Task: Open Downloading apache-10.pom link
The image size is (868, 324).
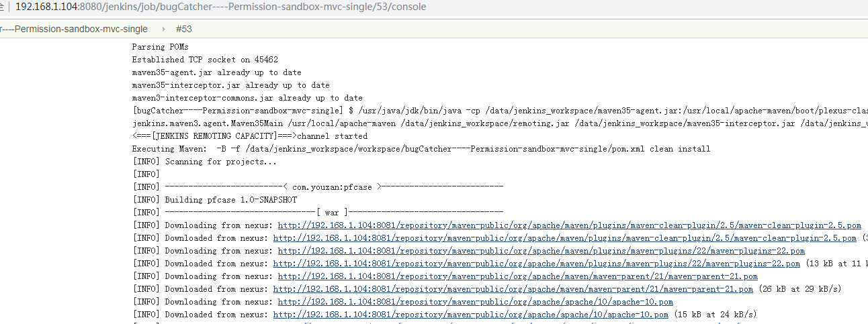Action: point(475,302)
